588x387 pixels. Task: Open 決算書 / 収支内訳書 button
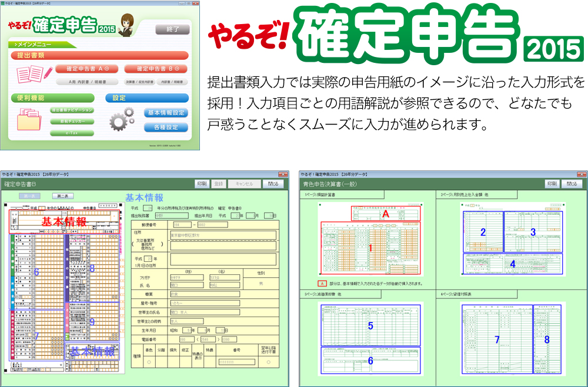pyautogui.click(x=140, y=82)
